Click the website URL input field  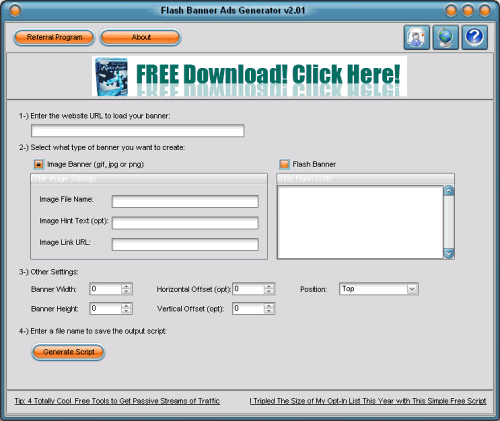click(x=138, y=131)
